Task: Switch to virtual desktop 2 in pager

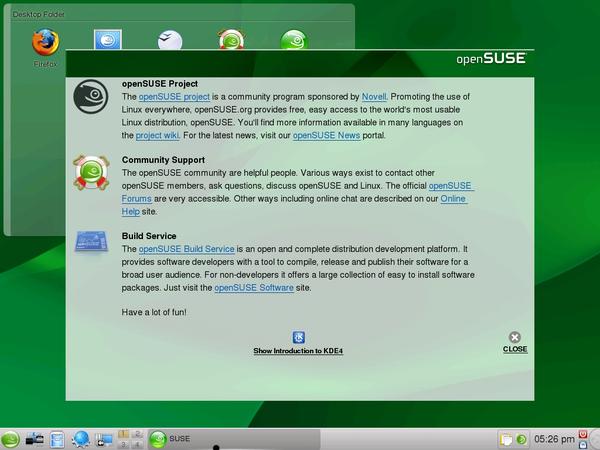Action: pyautogui.click(x=137, y=434)
